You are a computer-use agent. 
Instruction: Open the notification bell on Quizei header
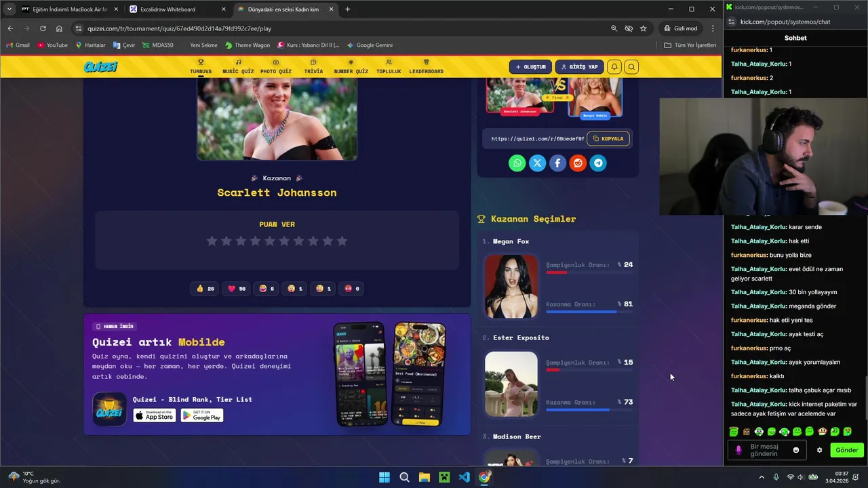(614, 67)
